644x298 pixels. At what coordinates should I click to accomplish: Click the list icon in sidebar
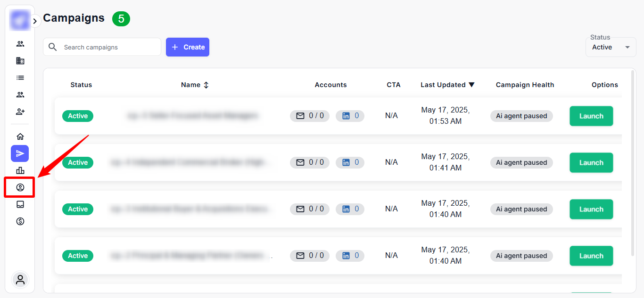(x=20, y=78)
